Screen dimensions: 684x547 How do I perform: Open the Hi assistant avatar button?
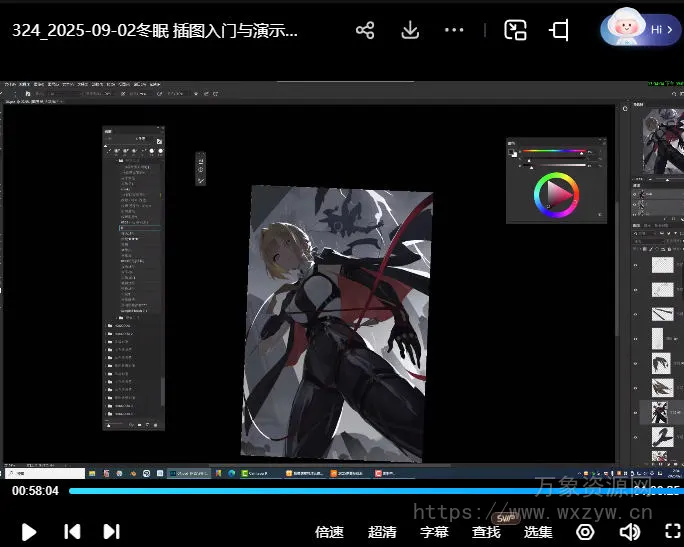641,30
